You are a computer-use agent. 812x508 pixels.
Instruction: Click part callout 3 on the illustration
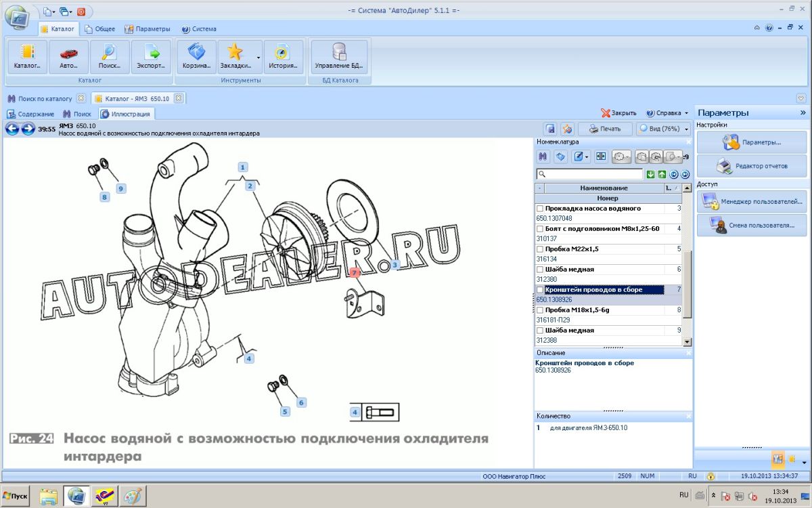[x=395, y=264]
